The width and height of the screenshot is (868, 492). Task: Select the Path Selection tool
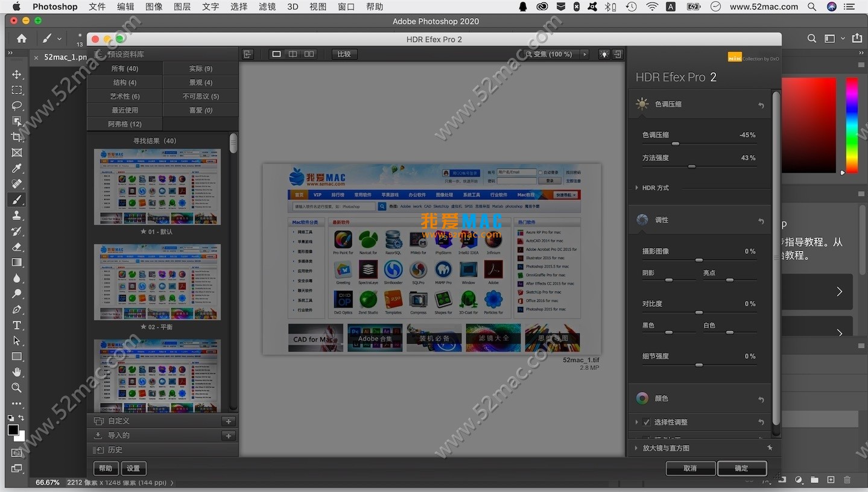(17, 341)
